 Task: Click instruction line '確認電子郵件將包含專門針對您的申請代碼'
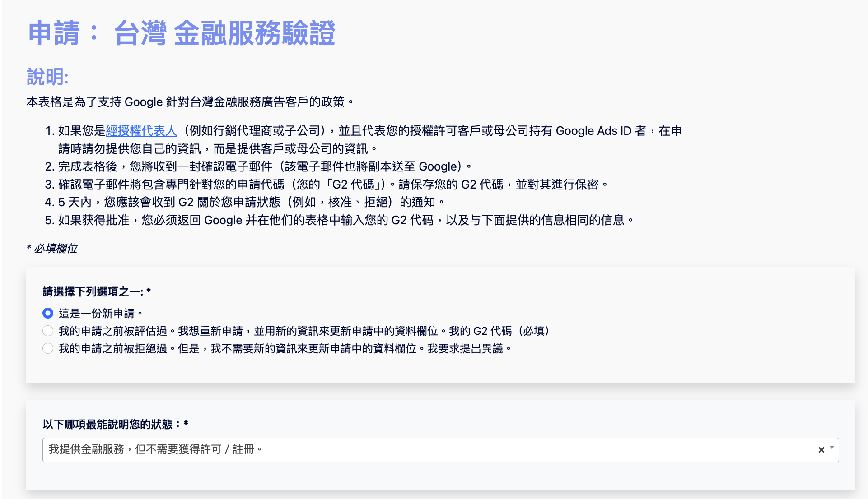coord(333,185)
